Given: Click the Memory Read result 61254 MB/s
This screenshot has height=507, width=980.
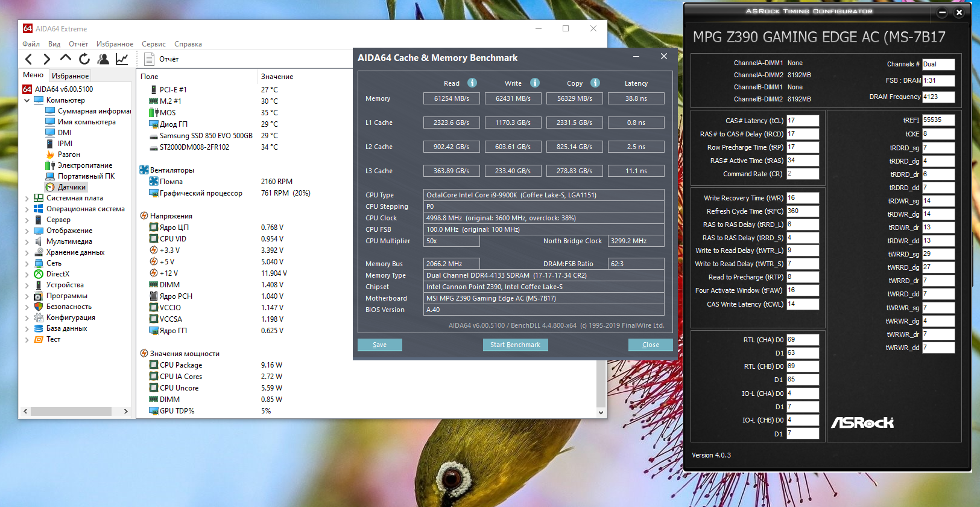Looking at the screenshot, I should point(452,98).
